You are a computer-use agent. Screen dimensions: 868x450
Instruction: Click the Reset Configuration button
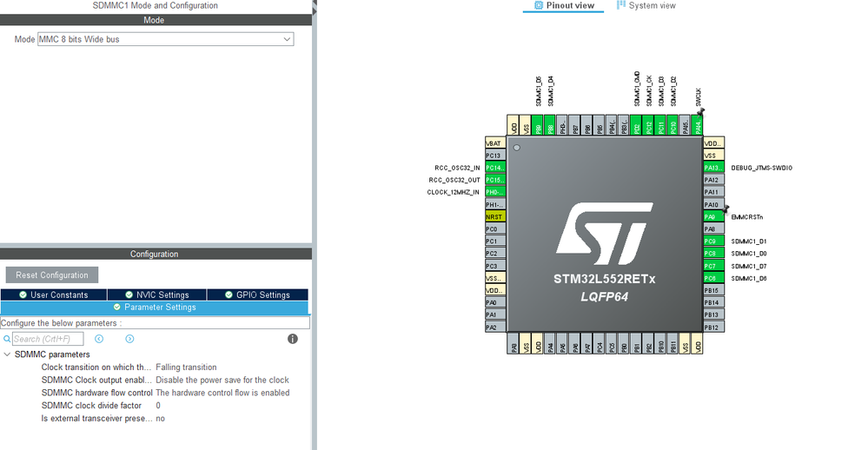coord(52,275)
